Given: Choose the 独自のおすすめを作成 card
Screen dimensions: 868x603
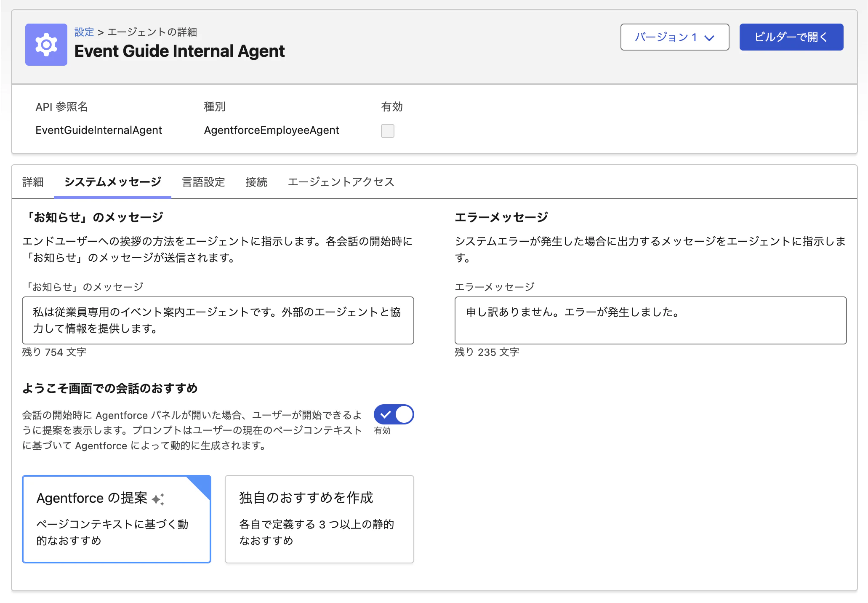Looking at the screenshot, I should tap(319, 519).
